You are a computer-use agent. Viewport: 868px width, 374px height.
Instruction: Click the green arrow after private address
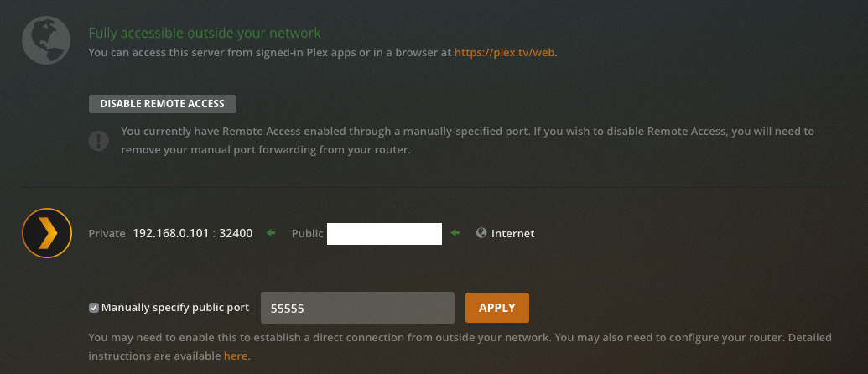[x=271, y=233]
